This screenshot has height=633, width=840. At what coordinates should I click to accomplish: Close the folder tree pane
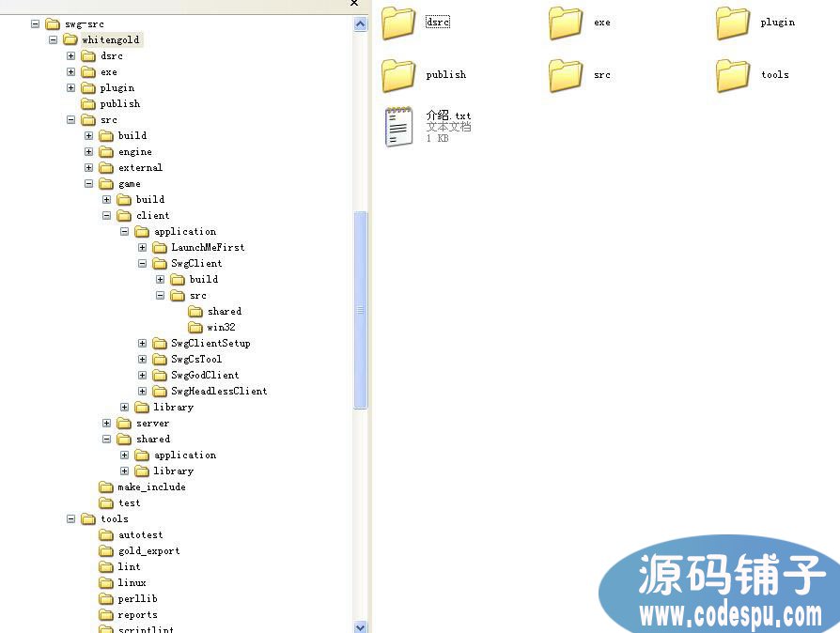[x=354, y=3]
